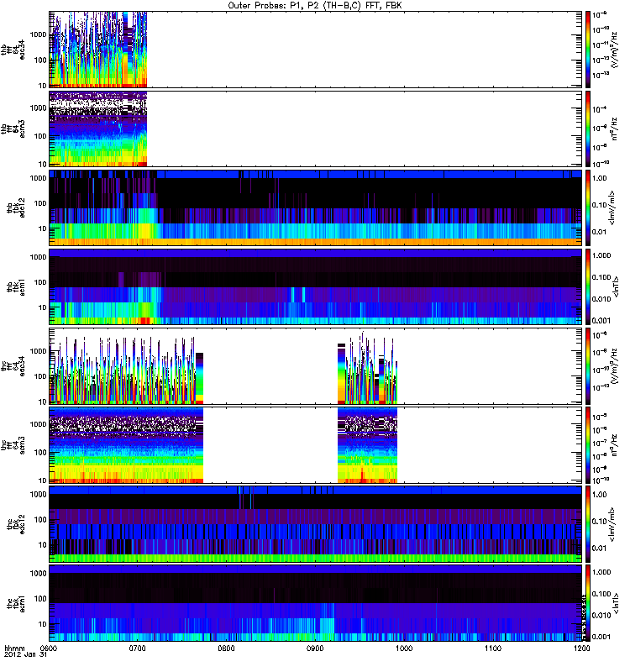Click the (V/m)²/Hz unit label of thc eac34
Screen dimensions: 630x672
pos(614,366)
